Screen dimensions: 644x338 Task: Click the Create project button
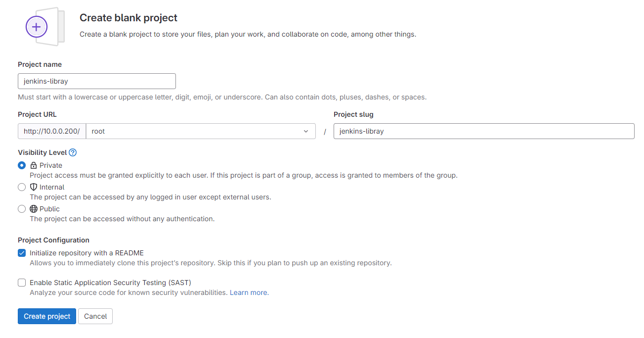coord(47,316)
